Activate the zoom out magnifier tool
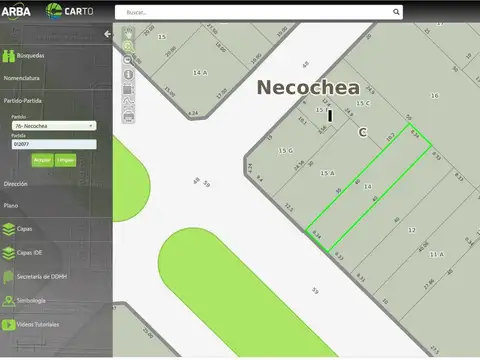Screen dimensions: 480x360 pyautogui.click(x=128, y=60)
